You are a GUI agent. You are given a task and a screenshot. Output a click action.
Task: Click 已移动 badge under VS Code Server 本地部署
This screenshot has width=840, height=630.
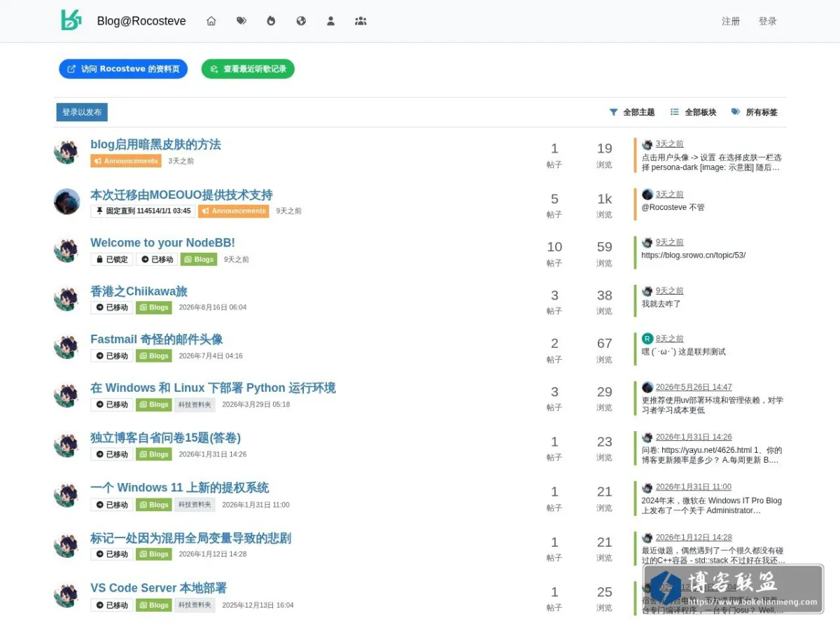click(x=111, y=605)
